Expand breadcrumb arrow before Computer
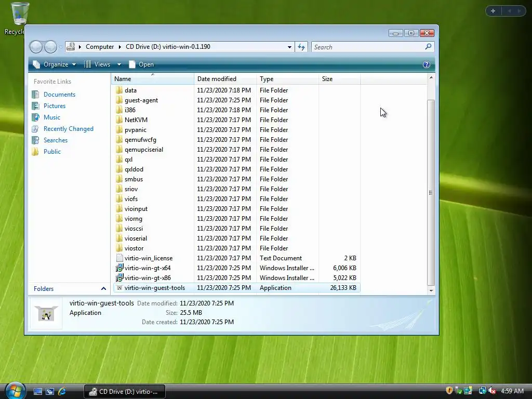 [x=79, y=47]
